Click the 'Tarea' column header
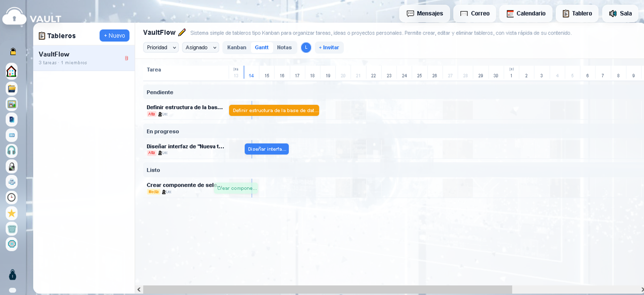The width and height of the screenshot is (644, 295). pyautogui.click(x=154, y=69)
